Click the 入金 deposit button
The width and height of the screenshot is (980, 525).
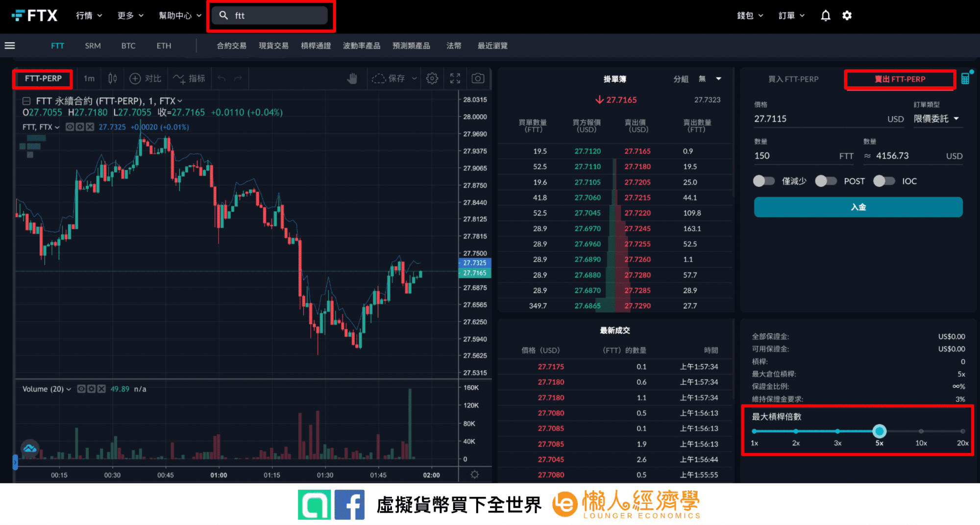click(858, 207)
